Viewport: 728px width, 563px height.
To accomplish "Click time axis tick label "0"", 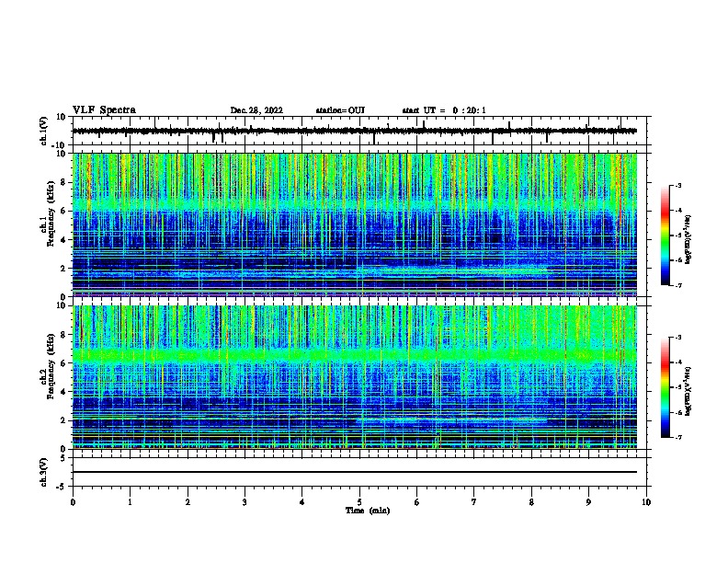I will click(73, 501).
